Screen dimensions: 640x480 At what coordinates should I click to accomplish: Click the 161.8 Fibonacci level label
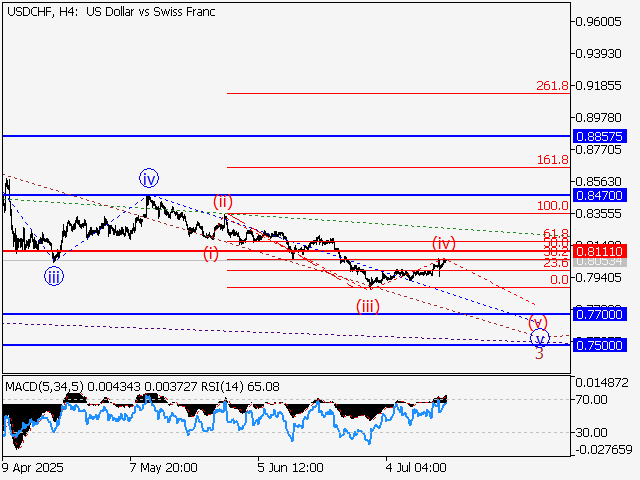pos(552,159)
